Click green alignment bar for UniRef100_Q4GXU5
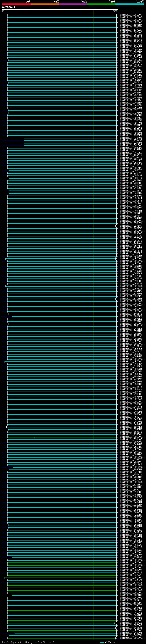 63,598
